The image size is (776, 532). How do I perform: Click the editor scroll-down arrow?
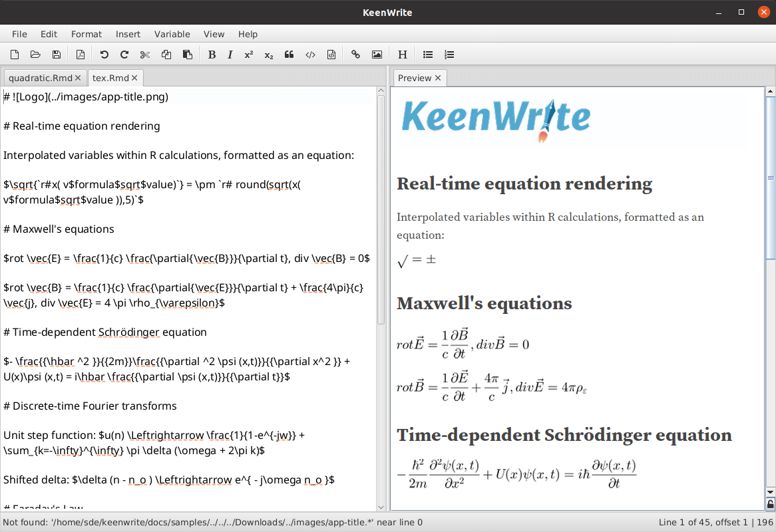click(381, 507)
